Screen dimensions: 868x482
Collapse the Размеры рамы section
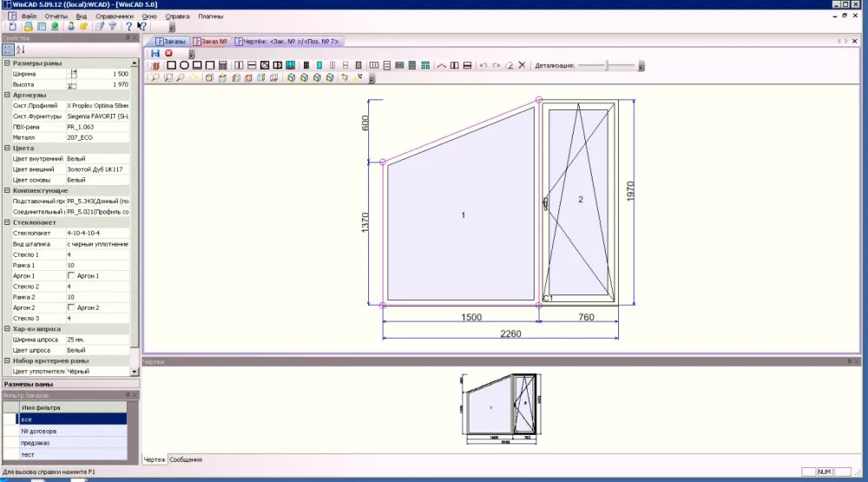(7, 63)
